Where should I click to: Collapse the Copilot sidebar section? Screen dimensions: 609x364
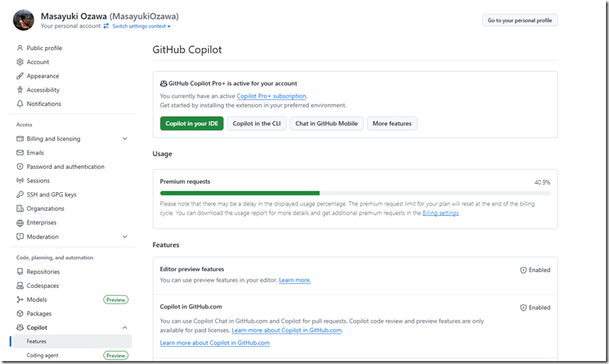coord(125,327)
